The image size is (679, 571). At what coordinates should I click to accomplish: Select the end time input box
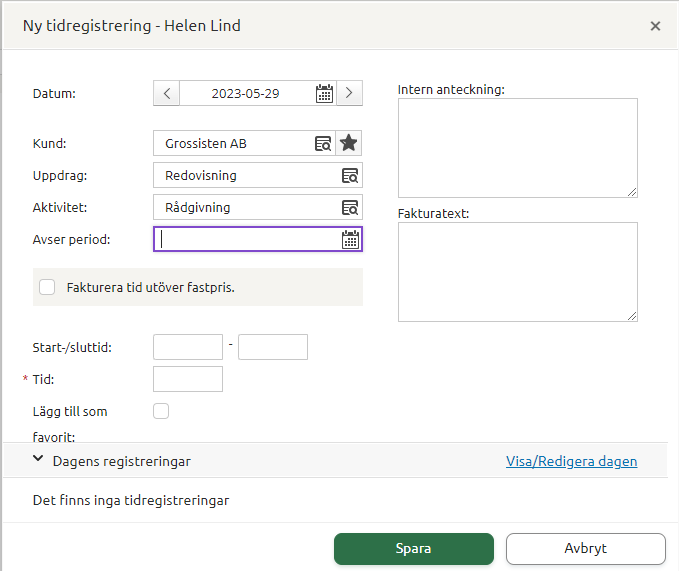coord(273,347)
